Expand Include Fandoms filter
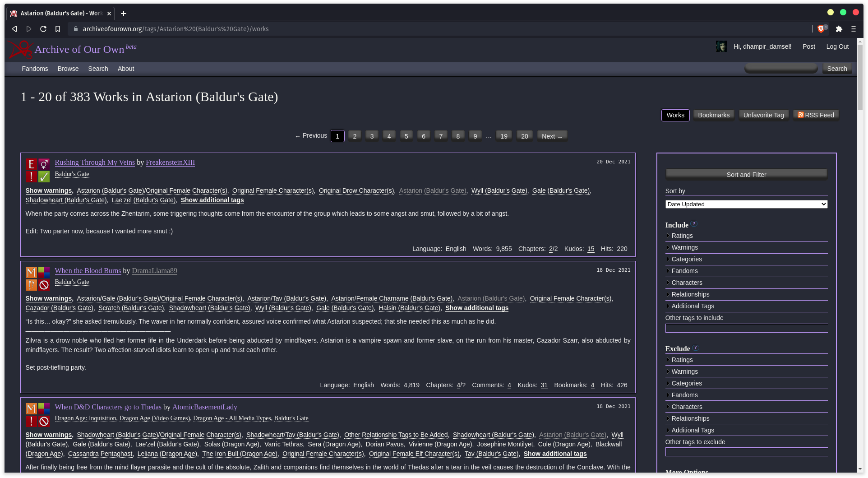 point(746,271)
